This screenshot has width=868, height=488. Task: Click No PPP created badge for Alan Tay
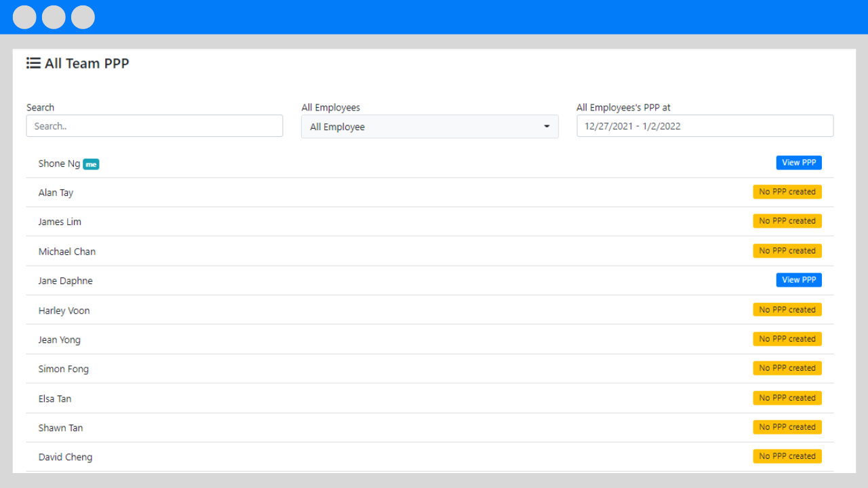point(787,192)
